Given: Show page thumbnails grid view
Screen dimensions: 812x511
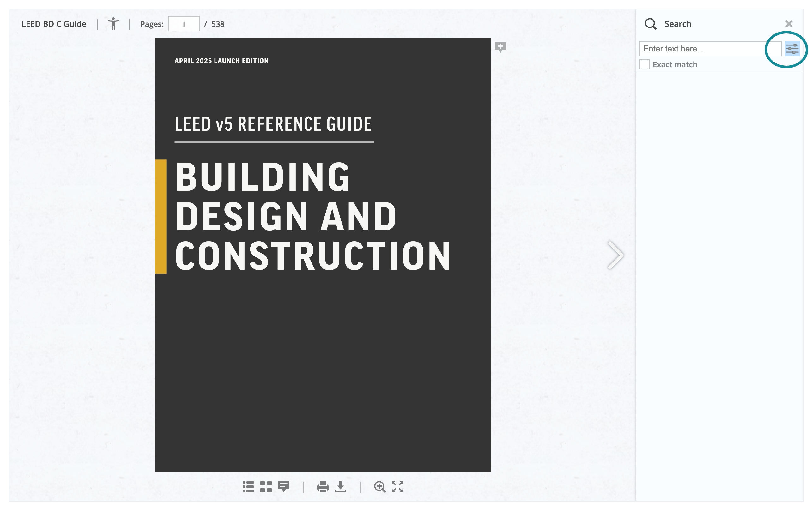Looking at the screenshot, I should pyautogui.click(x=266, y=486).
